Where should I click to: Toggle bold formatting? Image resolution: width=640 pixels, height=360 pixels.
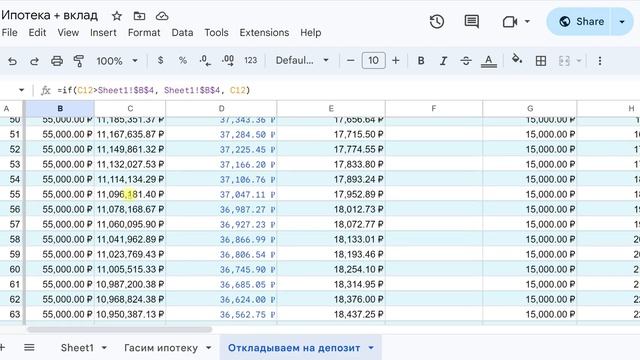pos(421,61)
